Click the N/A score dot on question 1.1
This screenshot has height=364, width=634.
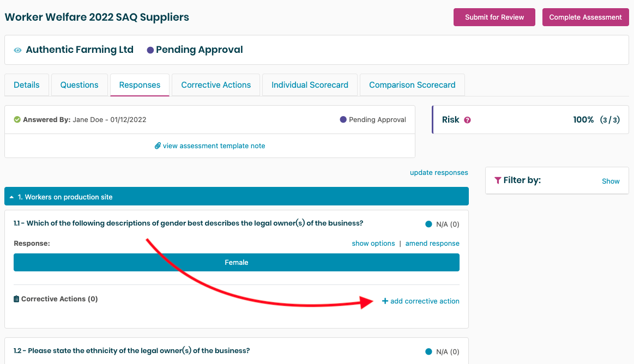pos(428,224)
